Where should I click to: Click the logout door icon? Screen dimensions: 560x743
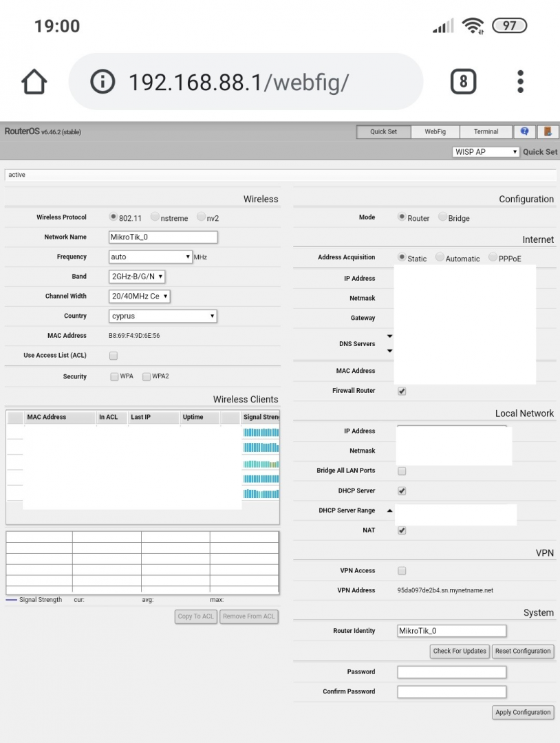pos(548,131)
